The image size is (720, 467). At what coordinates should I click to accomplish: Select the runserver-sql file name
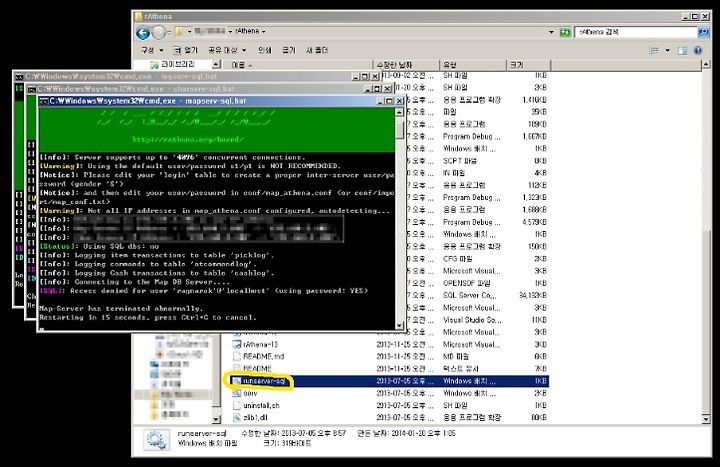(x=265, y=381)
